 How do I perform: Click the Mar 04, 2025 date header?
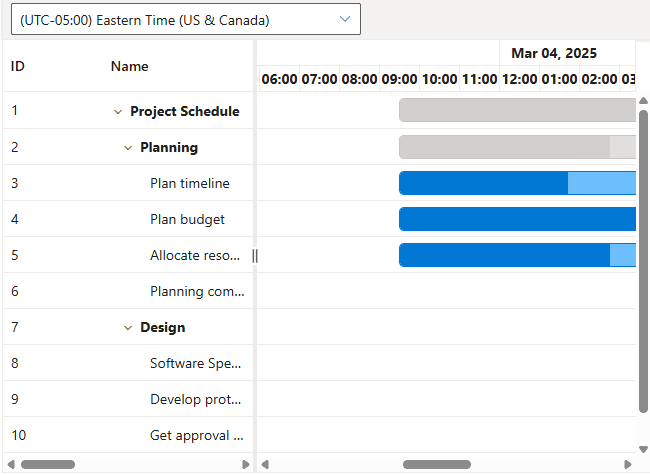coord(554,53)
